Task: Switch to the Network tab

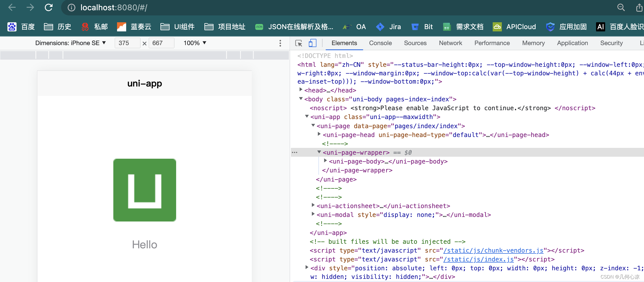Action: click(x=450, y=43)
